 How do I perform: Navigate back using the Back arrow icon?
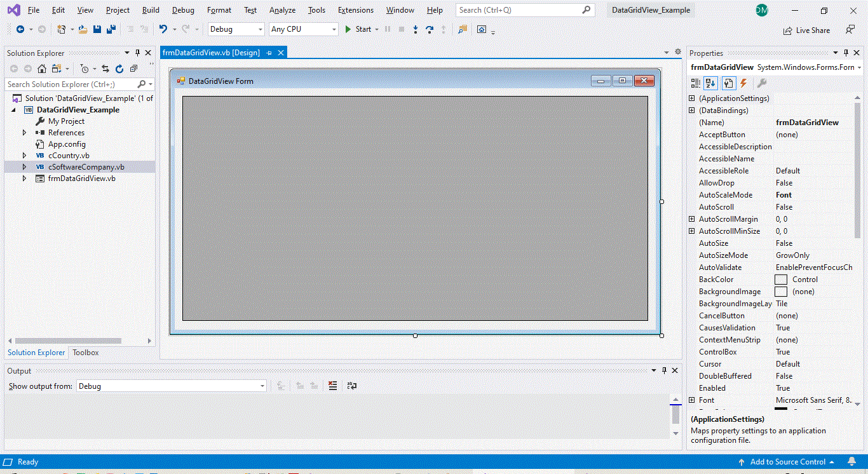point(21,29)
